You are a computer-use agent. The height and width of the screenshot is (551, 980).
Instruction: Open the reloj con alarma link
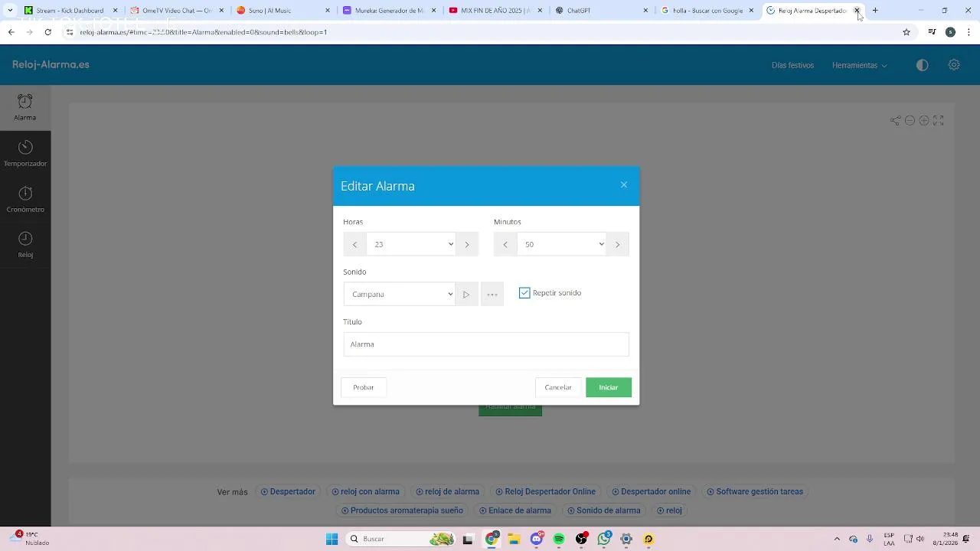tap(365, 492)
